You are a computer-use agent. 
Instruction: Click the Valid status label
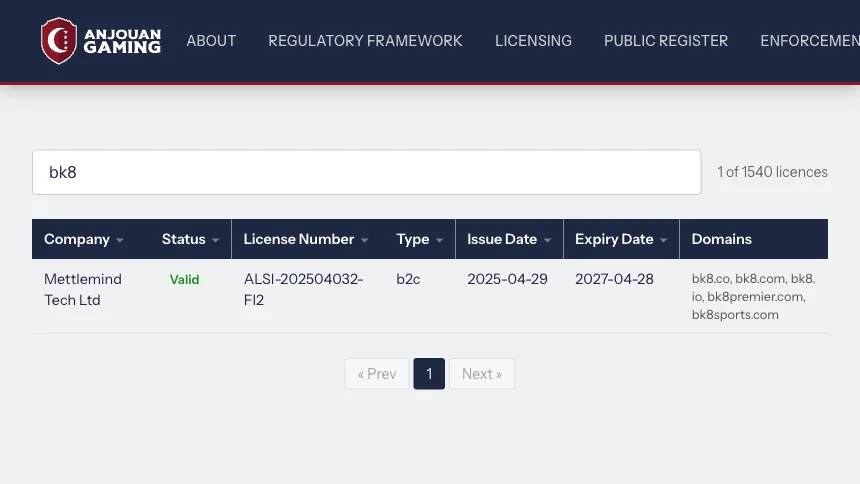(184, 279)
